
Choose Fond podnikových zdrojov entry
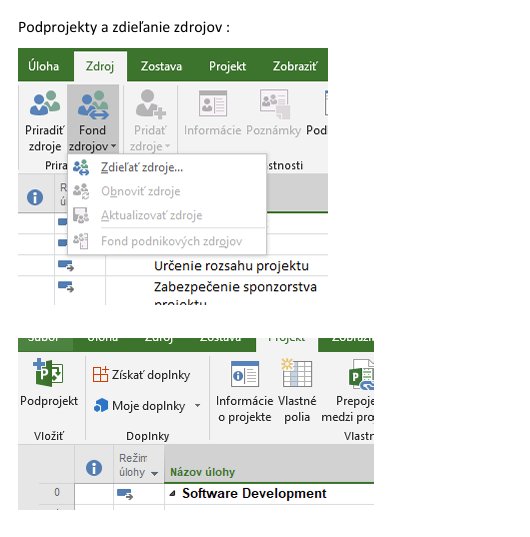[167, 241]
